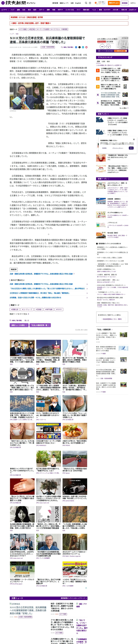Share article on Facebook icon
Screen dimensions: 138x644
point(76,47)
